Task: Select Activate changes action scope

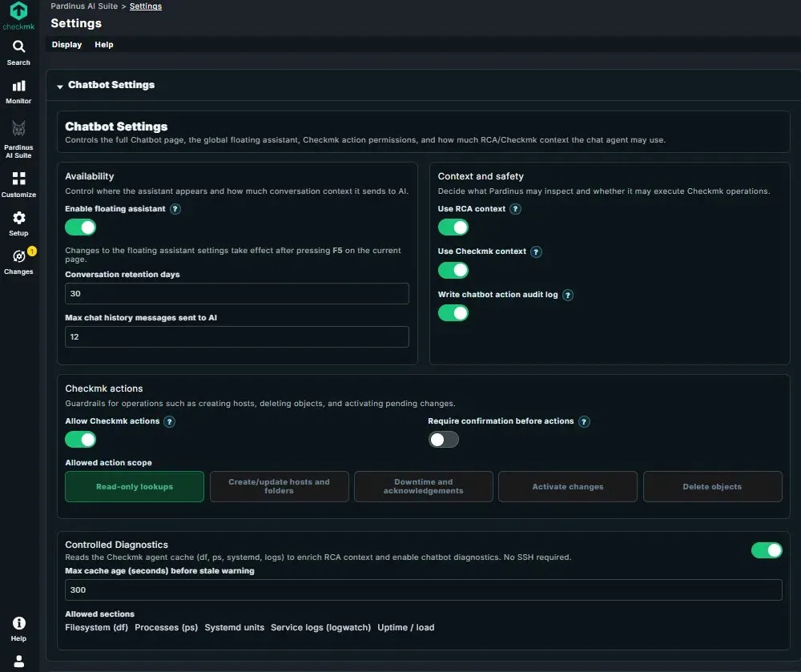Action: coord(568,487)
